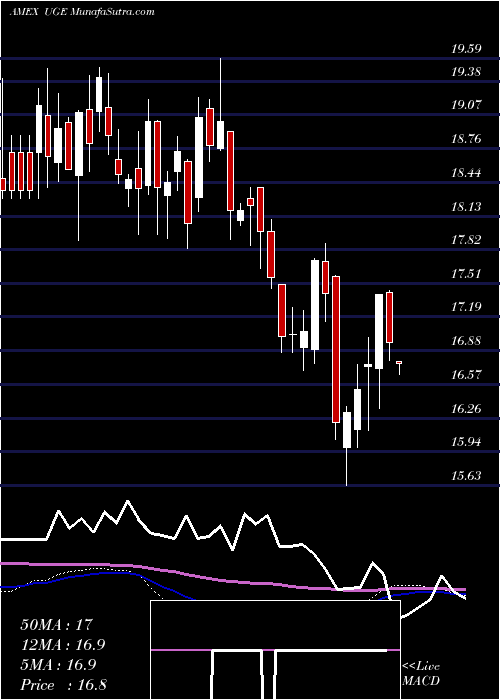
Task: Click the Price : 16.8 reading
Action: click(x=63, y=685)
